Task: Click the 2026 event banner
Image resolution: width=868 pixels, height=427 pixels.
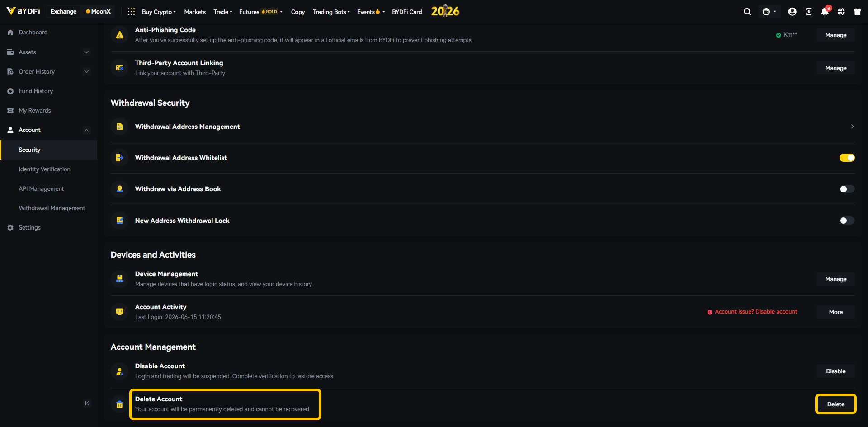Action: (x=445, y=11)
